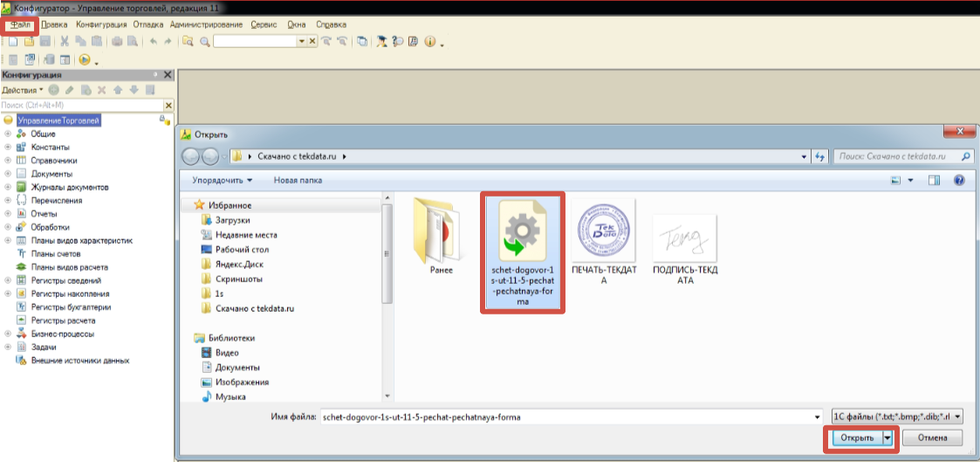980x462 pixels.
Task: Click the folder-with-magnifier search icon
Action: point(188,41)
